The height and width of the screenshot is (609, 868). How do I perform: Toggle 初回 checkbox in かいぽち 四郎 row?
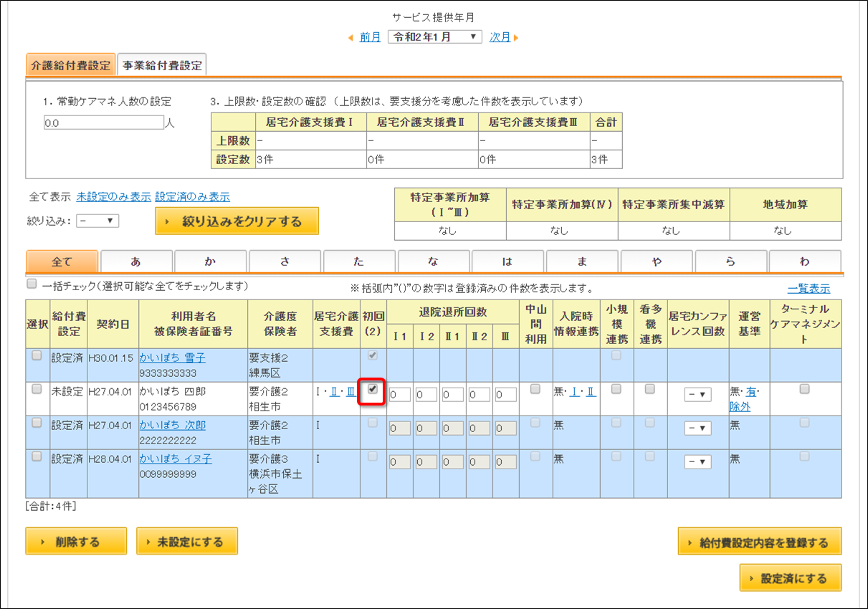[372, 389]
